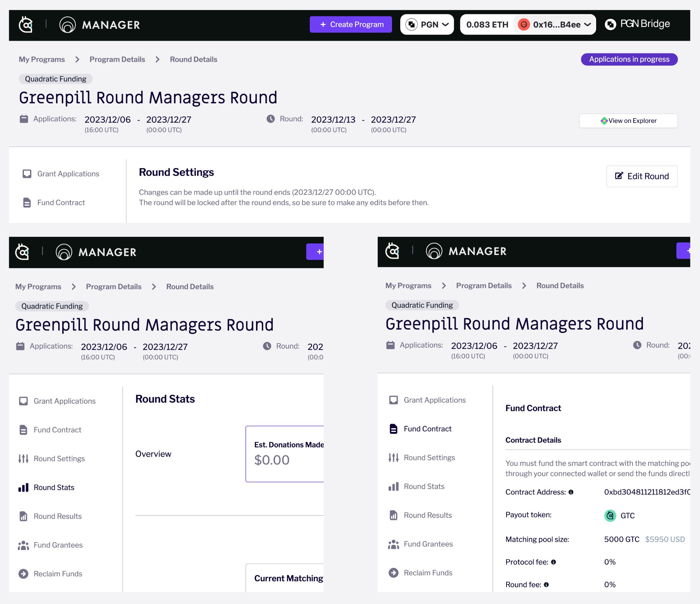Click the Current Matching card
This screenshot has height=604, width=700.
tap(285, 578)
